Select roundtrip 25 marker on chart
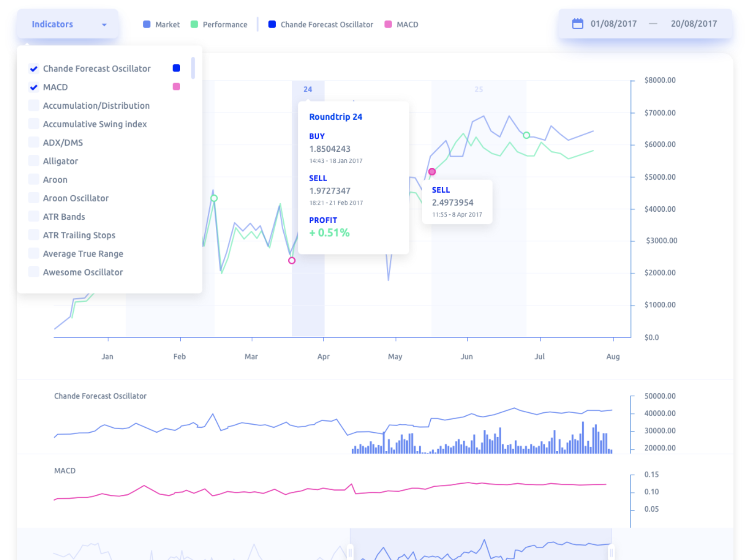 tap(479, 89)
